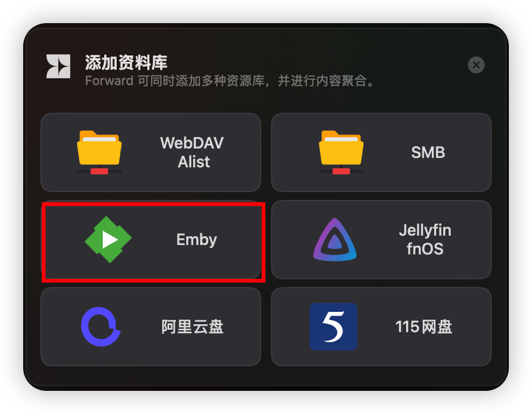Add a Jellyfin fnOS server library tile
This screenshot has width=532, height=414.
click(x=382, y=240)
